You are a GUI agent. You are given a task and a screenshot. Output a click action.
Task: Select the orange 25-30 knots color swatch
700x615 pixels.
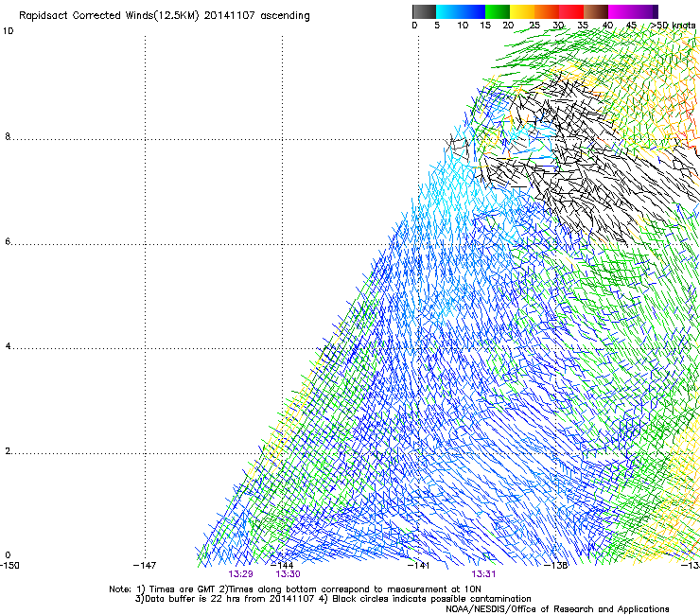tap(547, 11)
